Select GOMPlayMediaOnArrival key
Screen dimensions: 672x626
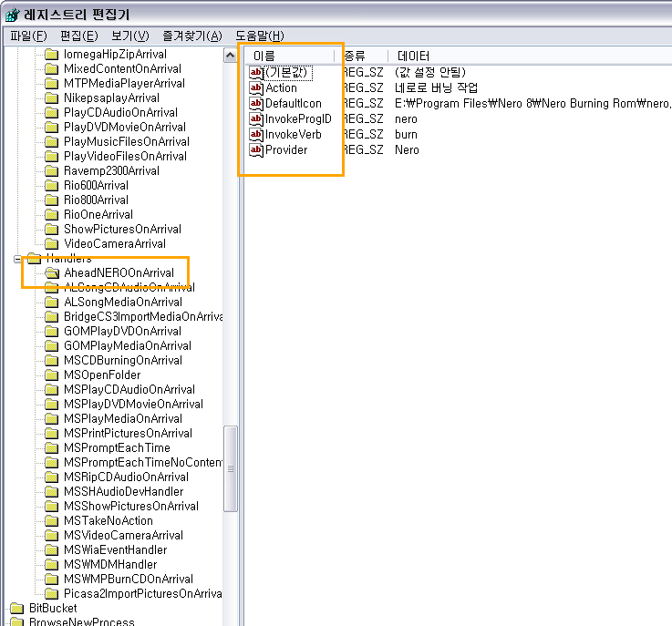click(x=128, y=346)
